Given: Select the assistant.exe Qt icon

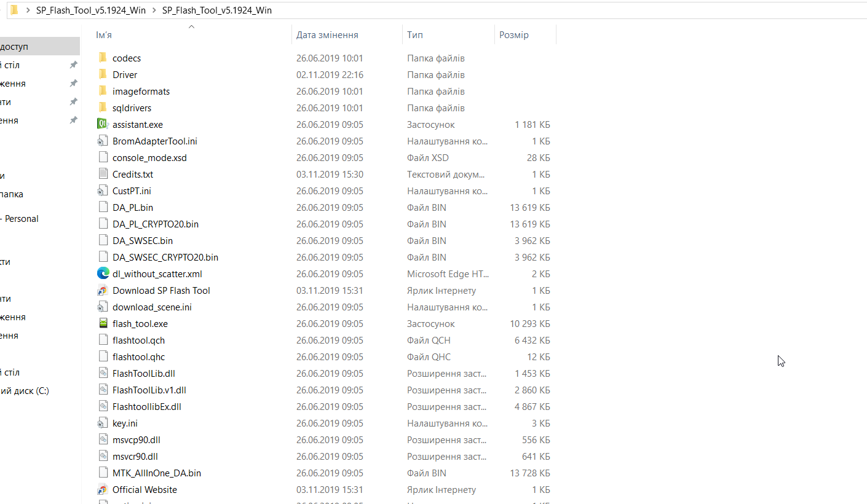Looking at the screenshot, I should 103,124.
